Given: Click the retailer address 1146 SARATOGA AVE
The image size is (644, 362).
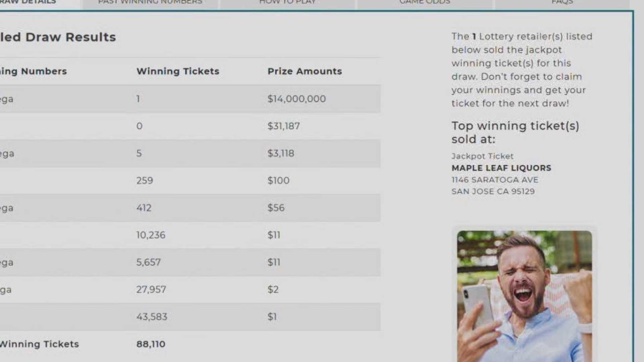Looking at the screenshot, I should (495, 180).
